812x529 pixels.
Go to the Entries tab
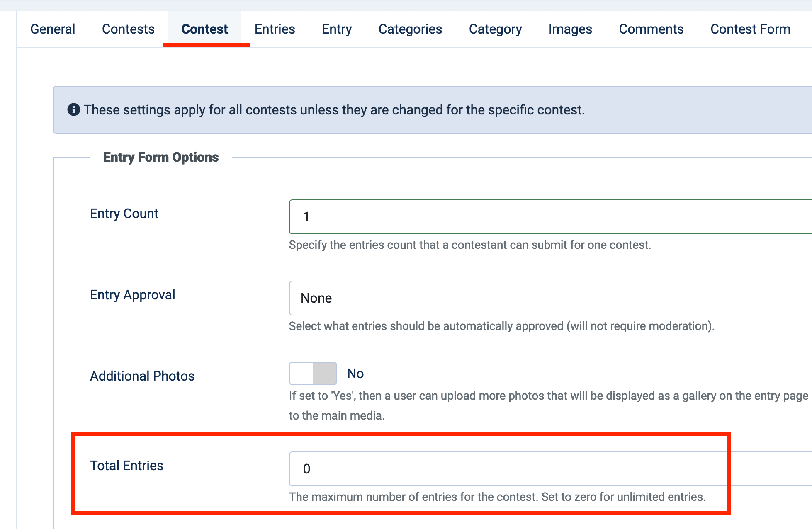pos(275,29)
